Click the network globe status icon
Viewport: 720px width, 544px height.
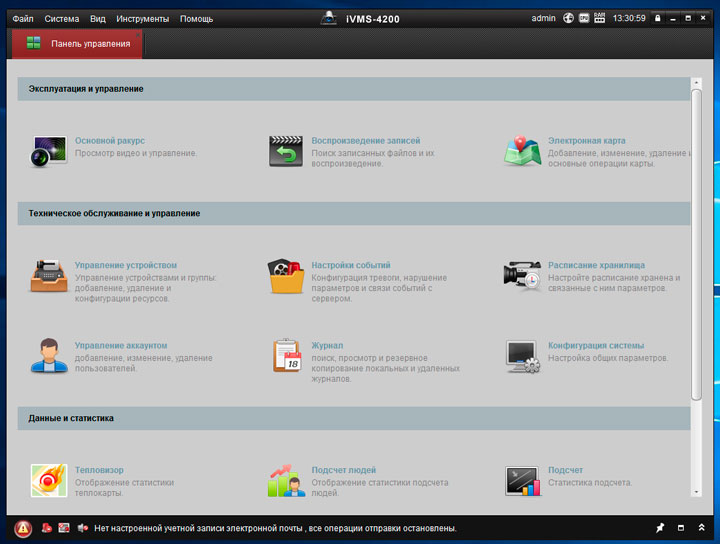coord(569,18)
